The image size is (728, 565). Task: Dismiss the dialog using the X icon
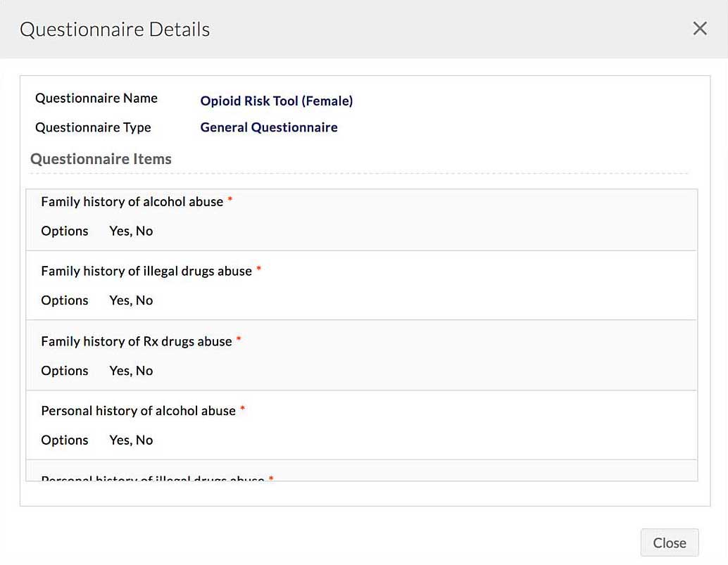coord(700,28)
